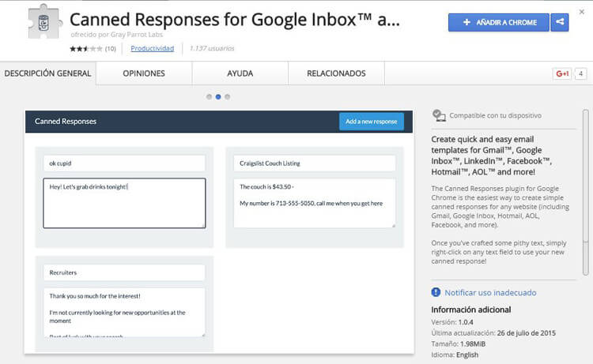Click the G+1 button
The image size is (593, 364).
(562, 73)
